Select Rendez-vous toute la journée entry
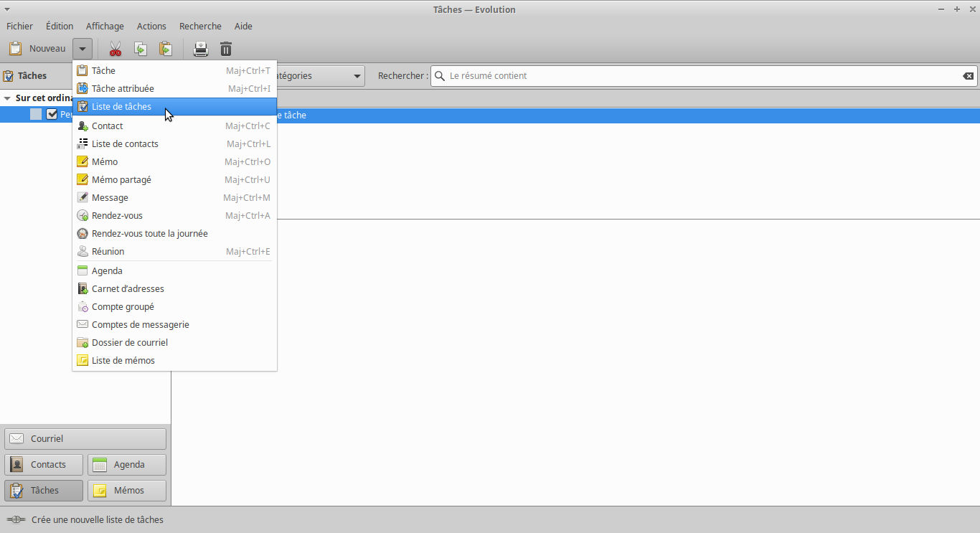 (149, 234)
